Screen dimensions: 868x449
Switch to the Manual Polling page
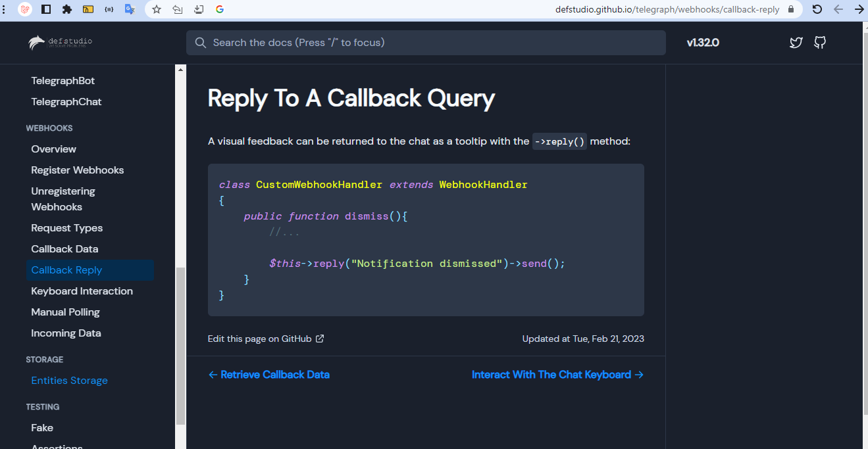point(65,312)
